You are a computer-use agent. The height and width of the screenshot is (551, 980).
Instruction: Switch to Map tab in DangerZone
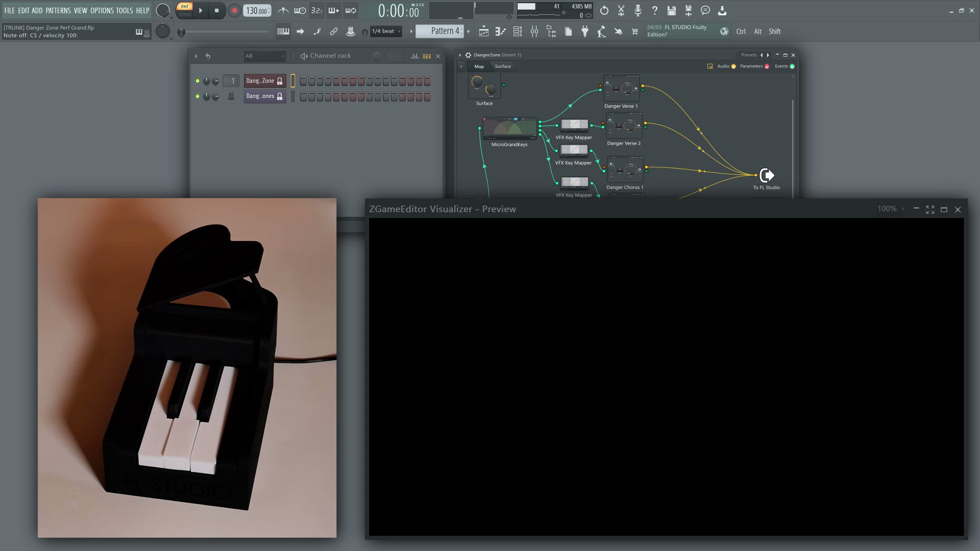(479, 66)
